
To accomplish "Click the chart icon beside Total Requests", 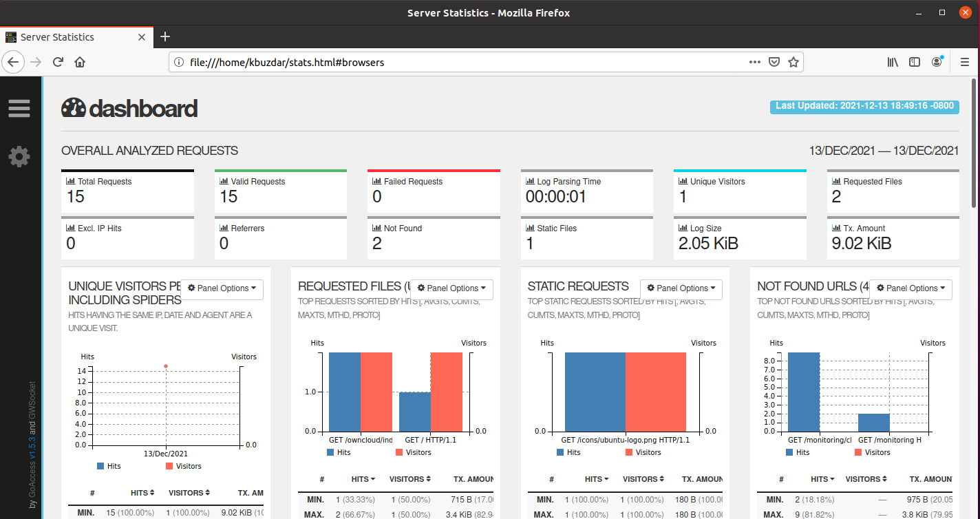I will (70, 182).
